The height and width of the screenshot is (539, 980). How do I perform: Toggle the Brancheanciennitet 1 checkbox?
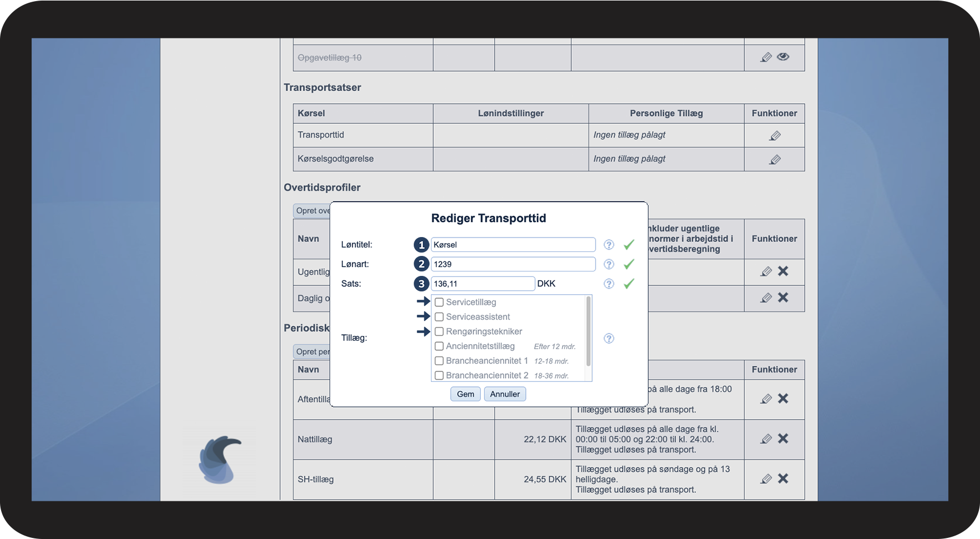[x=439, y=361]
